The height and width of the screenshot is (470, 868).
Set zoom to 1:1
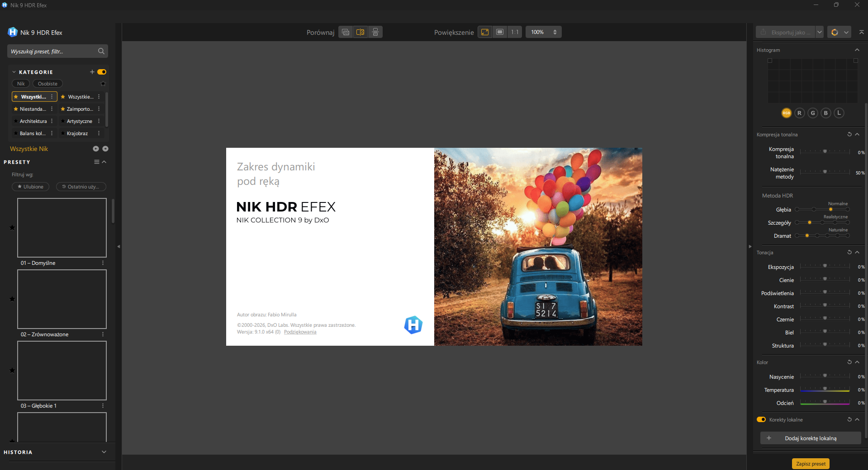515,32
